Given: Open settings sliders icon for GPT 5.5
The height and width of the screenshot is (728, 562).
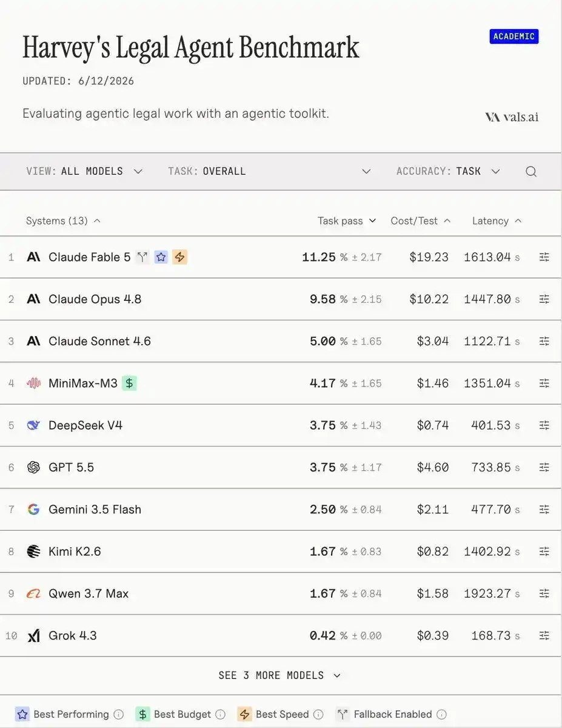Looking at the screenshot, I should point(544,467).
